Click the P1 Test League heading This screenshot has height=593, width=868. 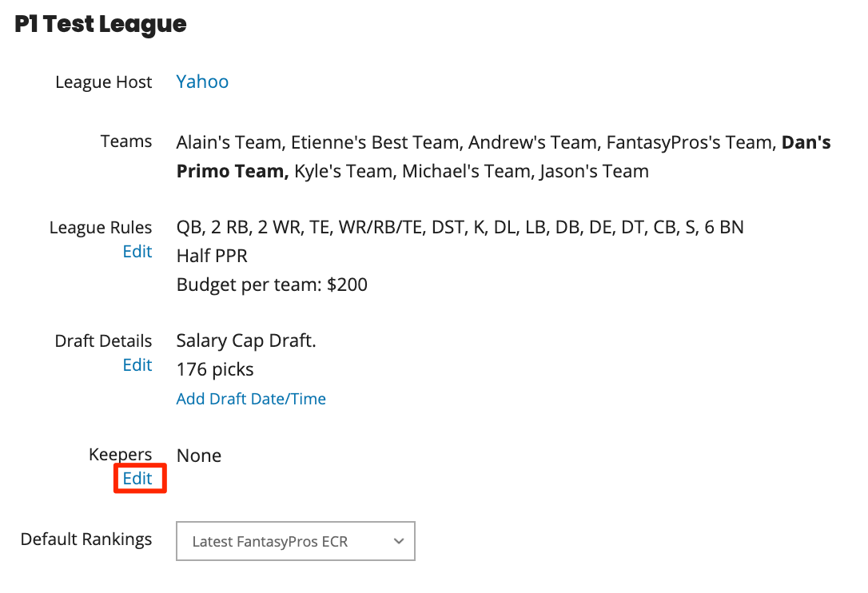[x=101, y=24]
